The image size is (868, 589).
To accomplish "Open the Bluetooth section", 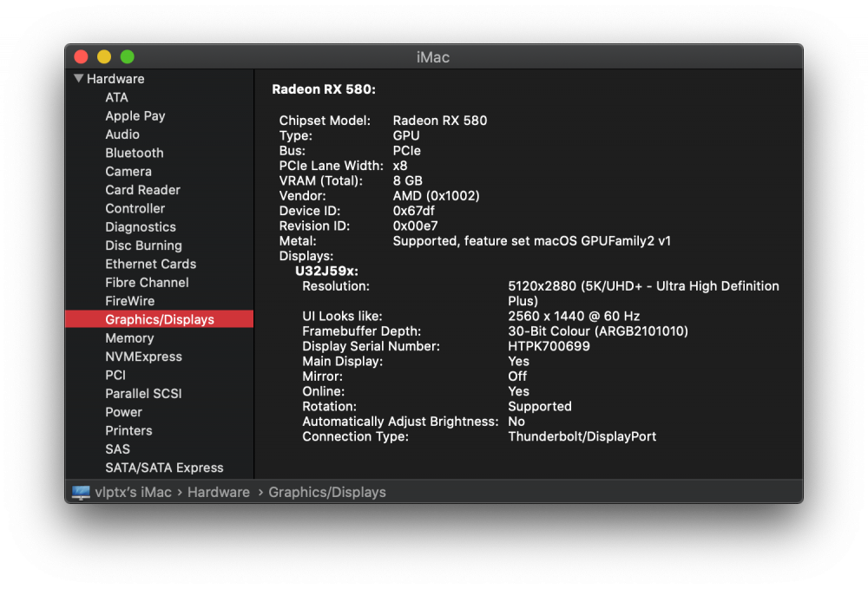I will [x=135, y=153].
